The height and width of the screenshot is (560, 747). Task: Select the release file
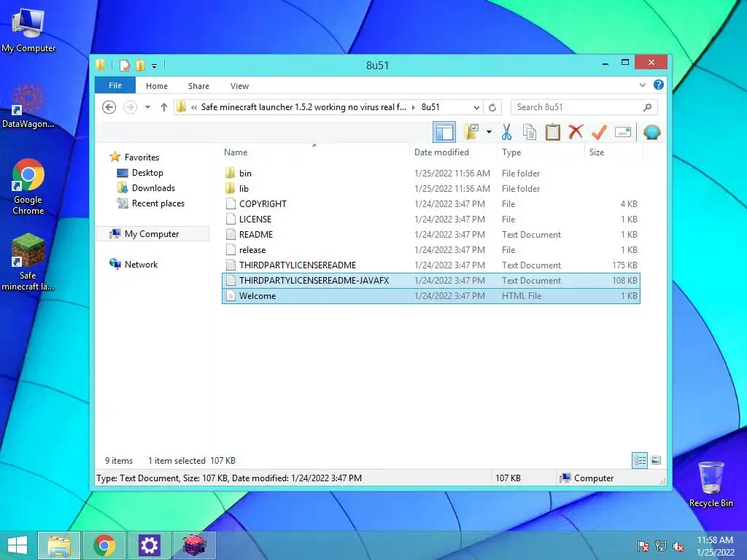[x=431, y=249]
